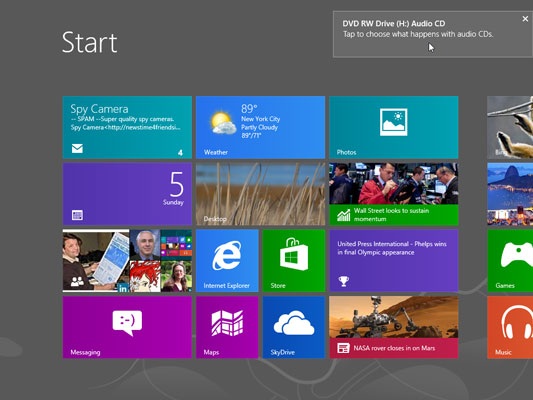This screenshot has width=533, height=400.
Task: Open the News tile about NASA rover
Action: [x=394, y=327]
